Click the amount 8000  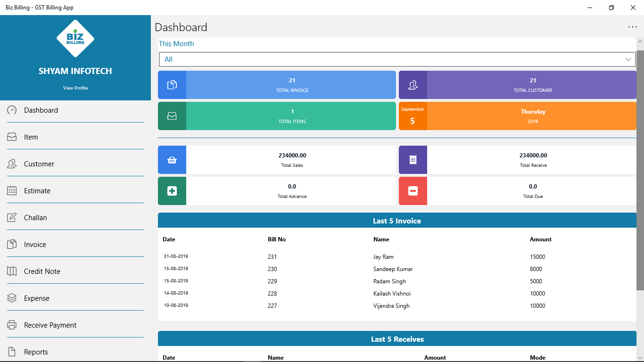pos(536,269)
